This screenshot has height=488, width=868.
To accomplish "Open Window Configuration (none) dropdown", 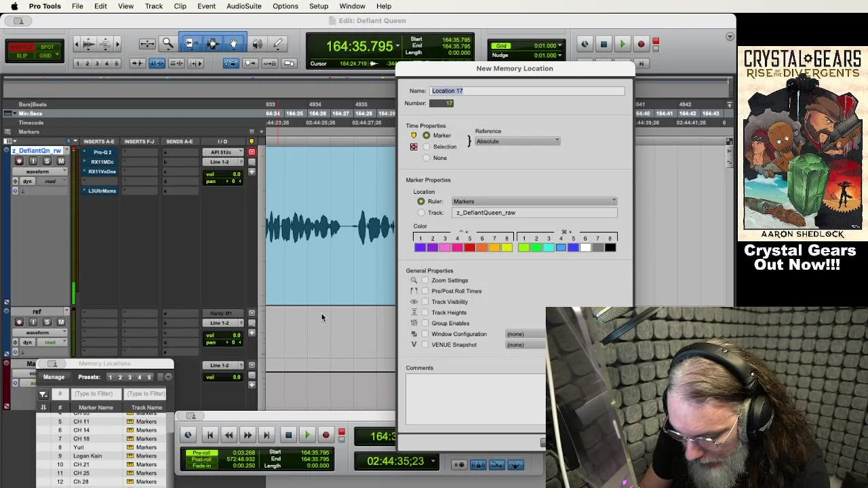I will (526, 334).
